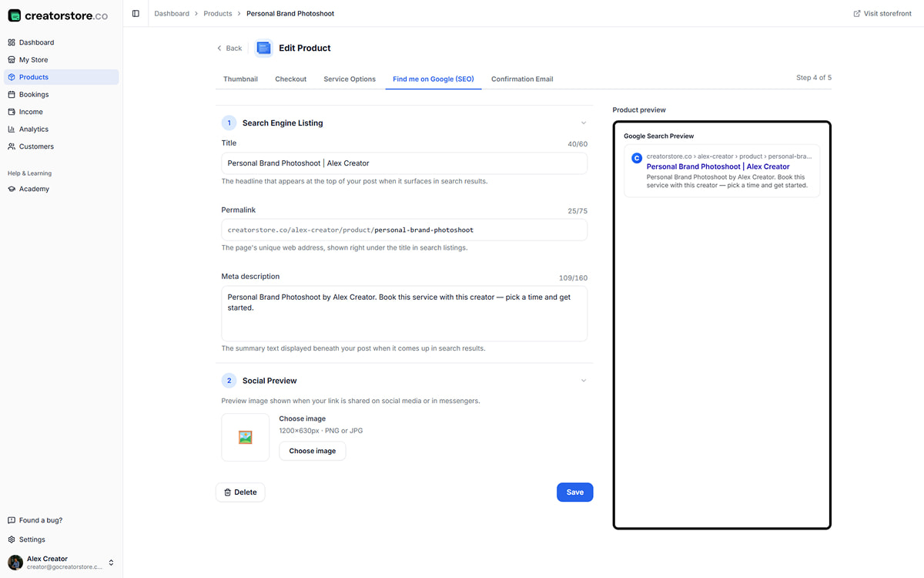The image size is (924, 578).
Task: Open Dashboard in the sidebar
Action: tap(62, 42)
